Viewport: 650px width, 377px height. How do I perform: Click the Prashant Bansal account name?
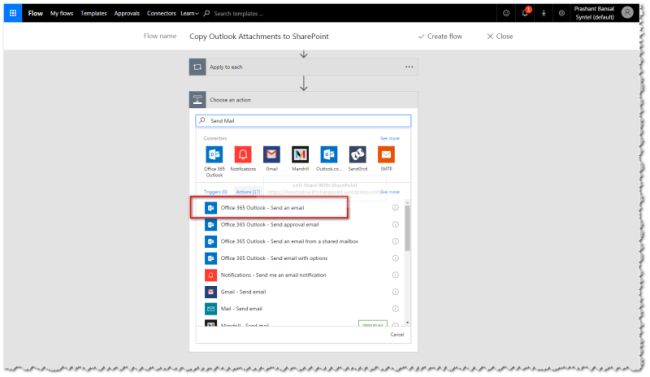[594, 9]
